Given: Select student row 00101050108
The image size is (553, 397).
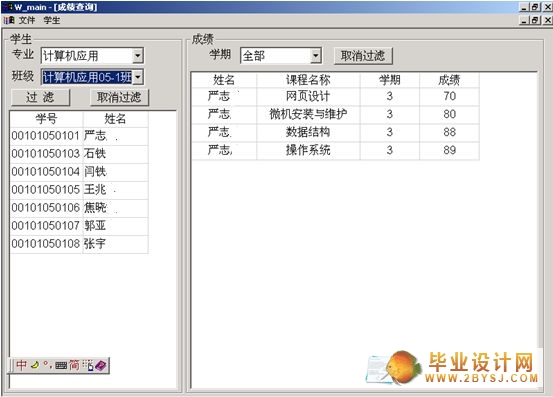Looking at the screenshot, I should (79, 244).
